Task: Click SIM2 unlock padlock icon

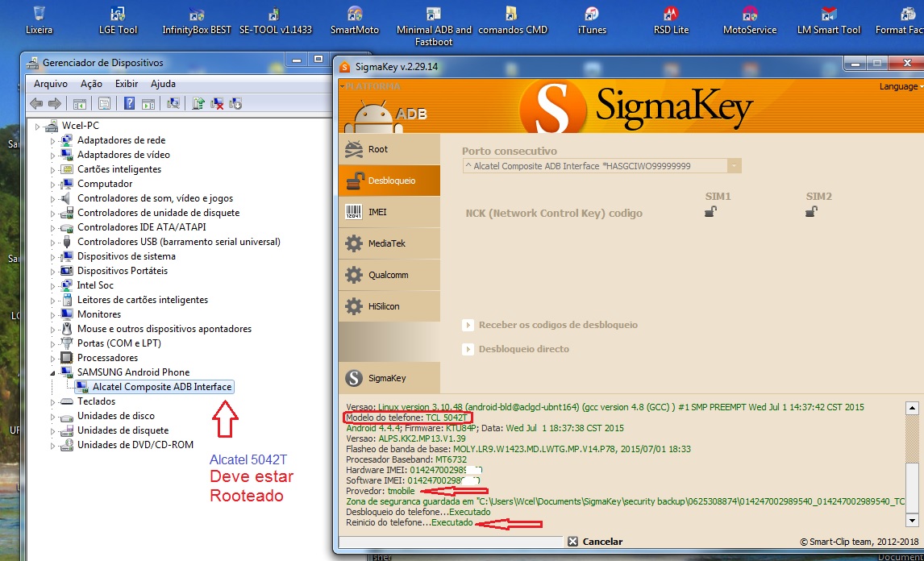Action: [811, 211]
